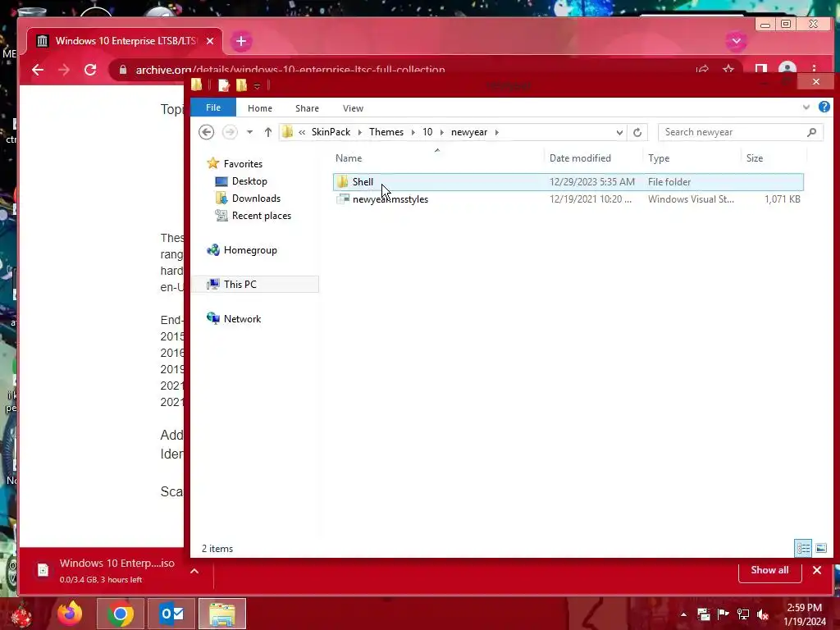Show hidden system tray icons
This screenshot has width=840, height=630.
tap(683, 614)
